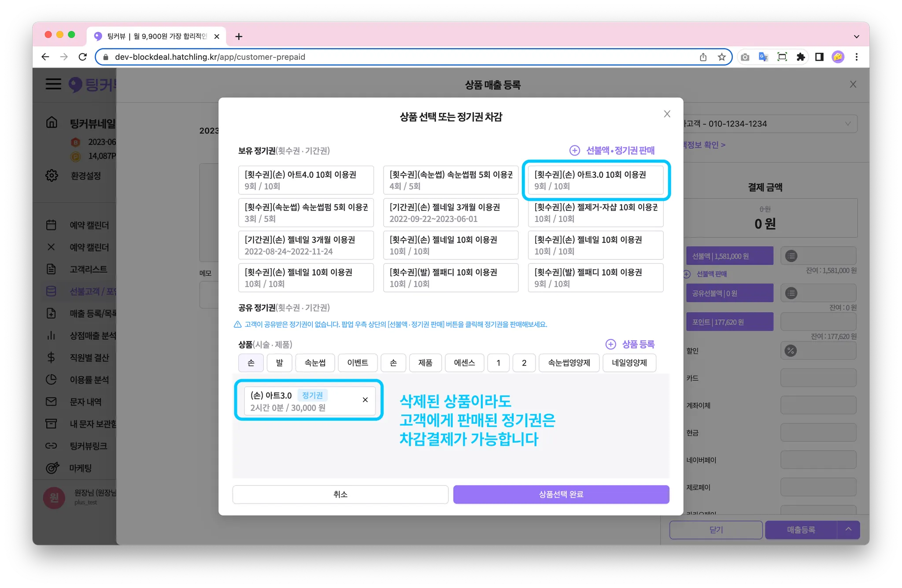Click the 상품선택 완료 button
This screenshot has height=588, width=902.
pos(561,494)
